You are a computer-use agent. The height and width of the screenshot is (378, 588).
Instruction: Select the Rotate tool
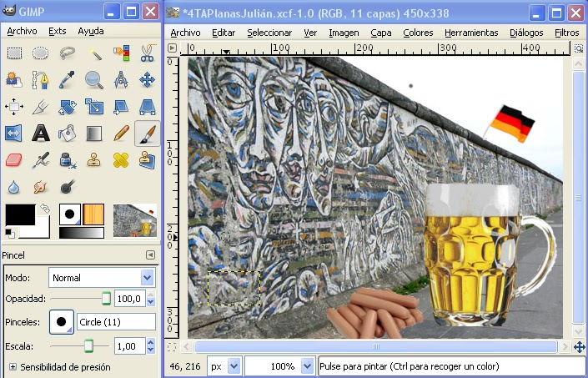click(x=67, y=107)
